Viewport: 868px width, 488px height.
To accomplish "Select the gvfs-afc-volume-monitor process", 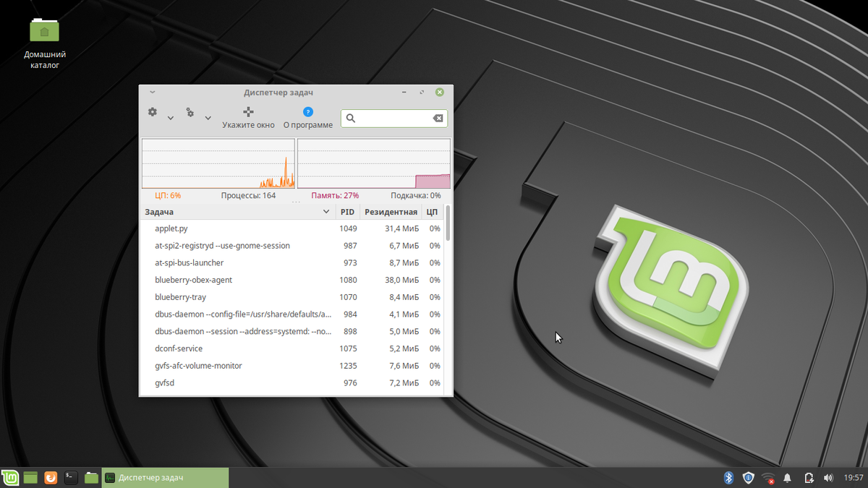I will pyautogui.click(x=292, y=366).
